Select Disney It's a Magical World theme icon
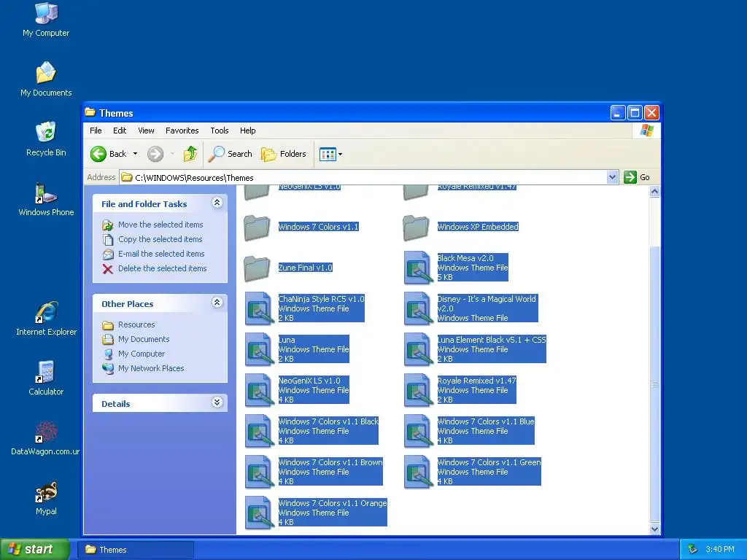Image resolution: width=747 pixels, height=560 pixels. click(x=418, y=308)
